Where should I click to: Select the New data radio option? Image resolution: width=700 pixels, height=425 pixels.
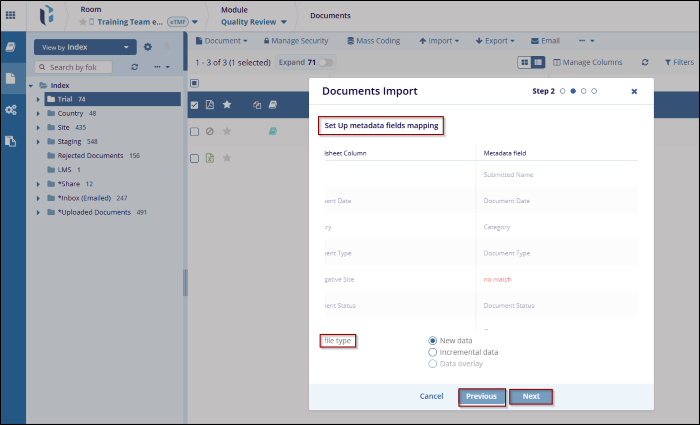coord(432,340)
